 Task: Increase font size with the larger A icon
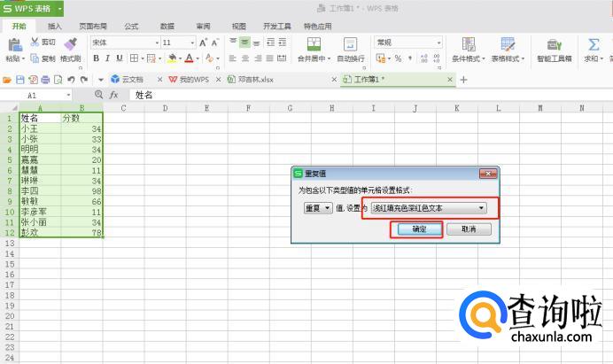tap(203, 43)
